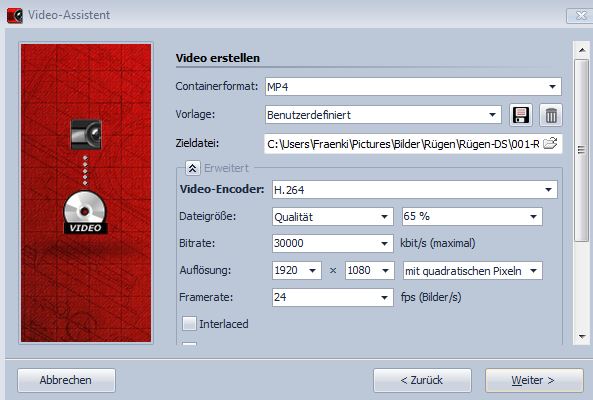Click the Vorlage label
The height and width of the screenshot is (400, 593).
click(x=195, y=114)
